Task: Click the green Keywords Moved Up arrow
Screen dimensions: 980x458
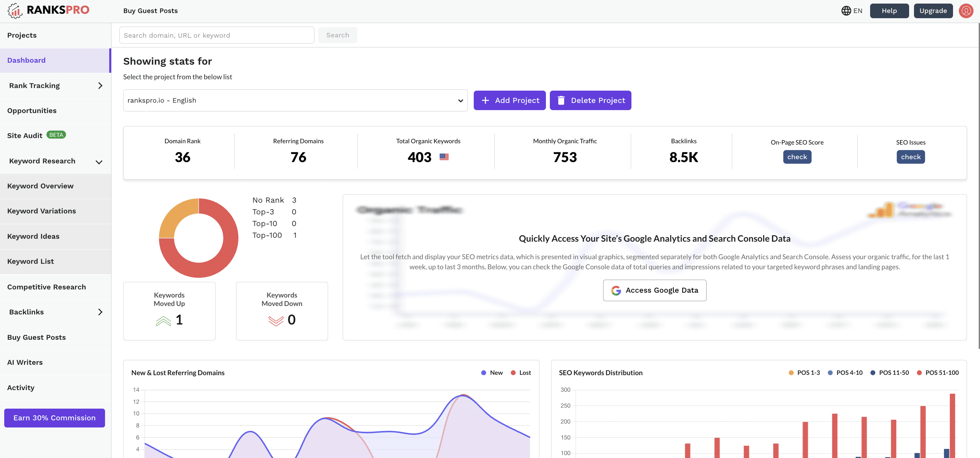Action: (x=163, y=321)
